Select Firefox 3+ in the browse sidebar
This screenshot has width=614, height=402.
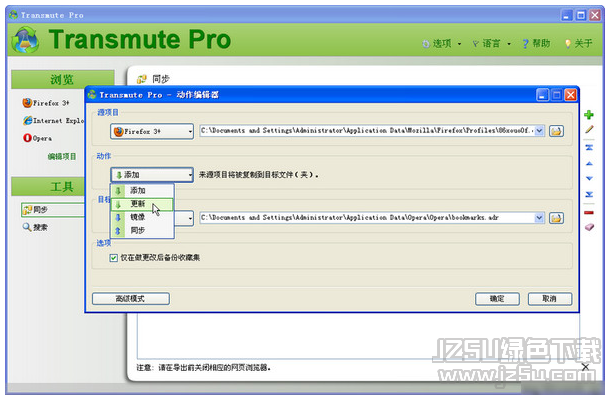tap(46, 103)
